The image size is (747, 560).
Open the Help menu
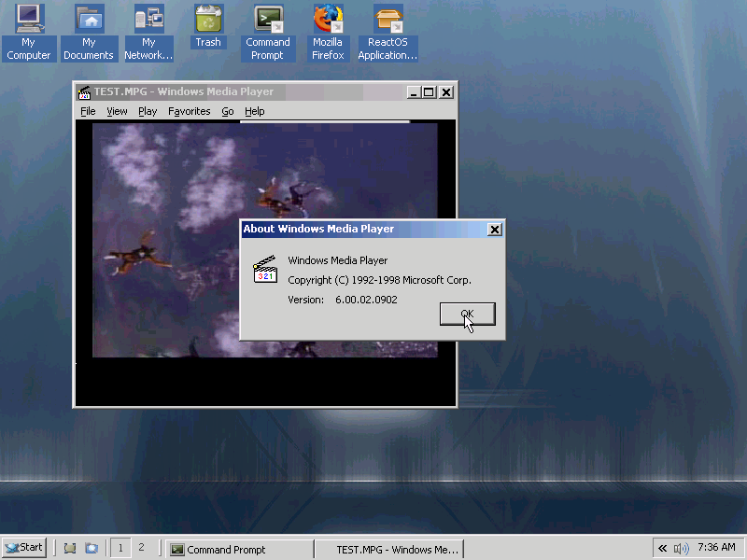(254, 111)
